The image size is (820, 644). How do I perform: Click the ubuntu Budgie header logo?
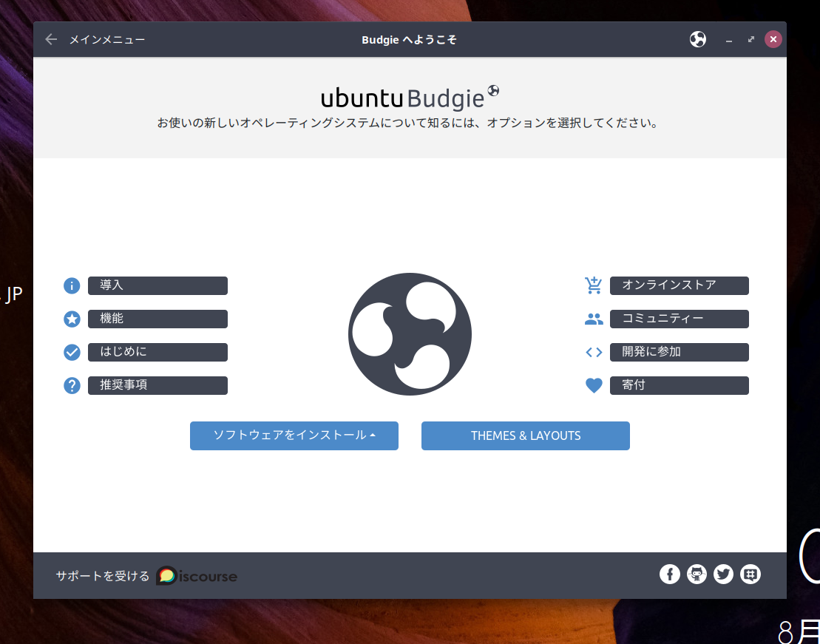(410, 98)
